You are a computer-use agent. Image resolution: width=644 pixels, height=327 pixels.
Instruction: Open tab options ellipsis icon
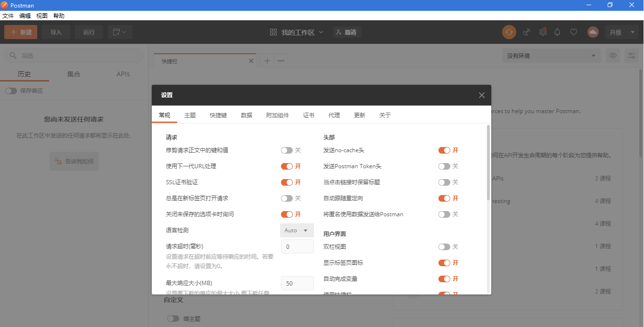pos(281,61)
